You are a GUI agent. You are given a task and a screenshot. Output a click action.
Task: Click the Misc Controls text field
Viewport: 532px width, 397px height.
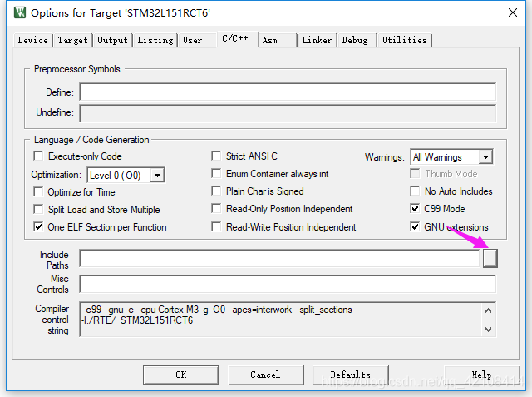point(288,285)
